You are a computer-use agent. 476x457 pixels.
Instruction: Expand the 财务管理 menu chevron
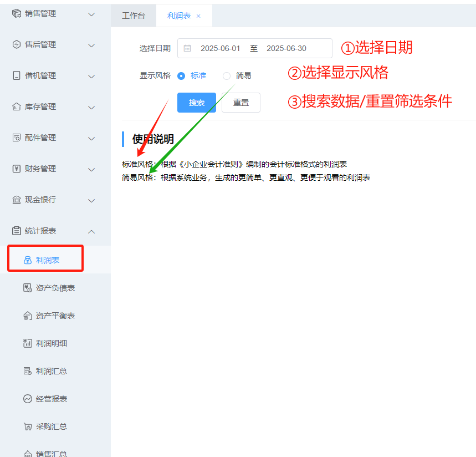click(x=91, y=170)
